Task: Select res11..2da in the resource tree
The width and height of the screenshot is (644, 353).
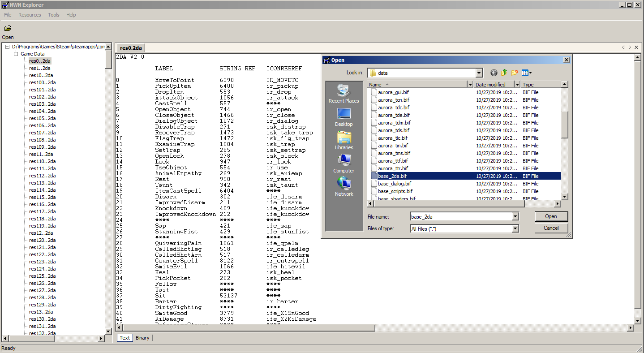Action: 41,154
